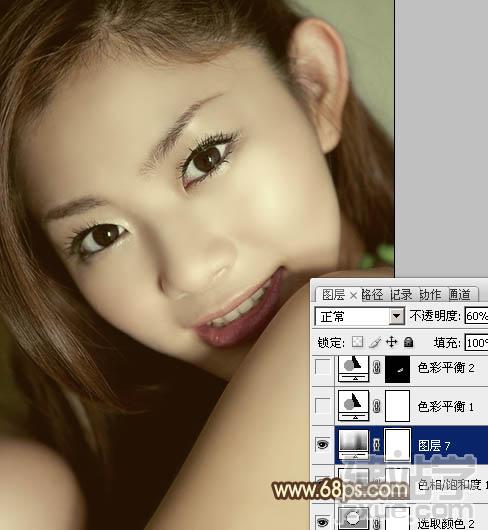Click the 填充 fill value field

(476, 343)
